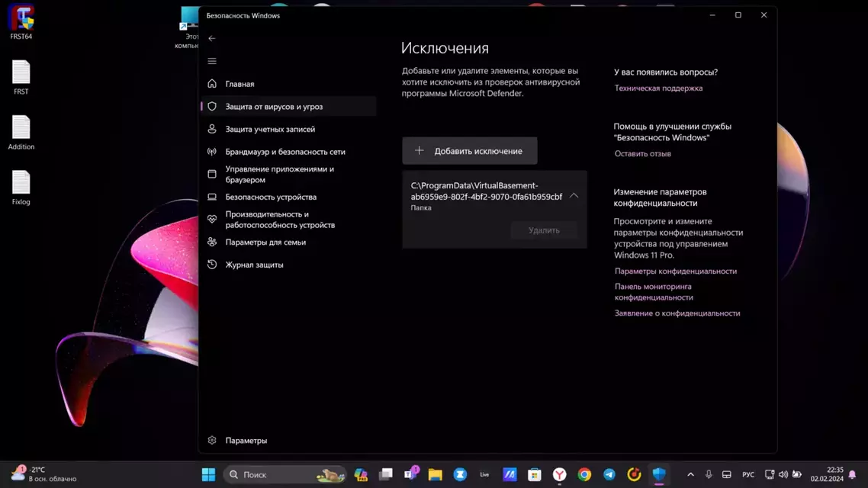Show hidden system tray icons
The width and height of the screenshot is (868, 488).
(690, 475)
